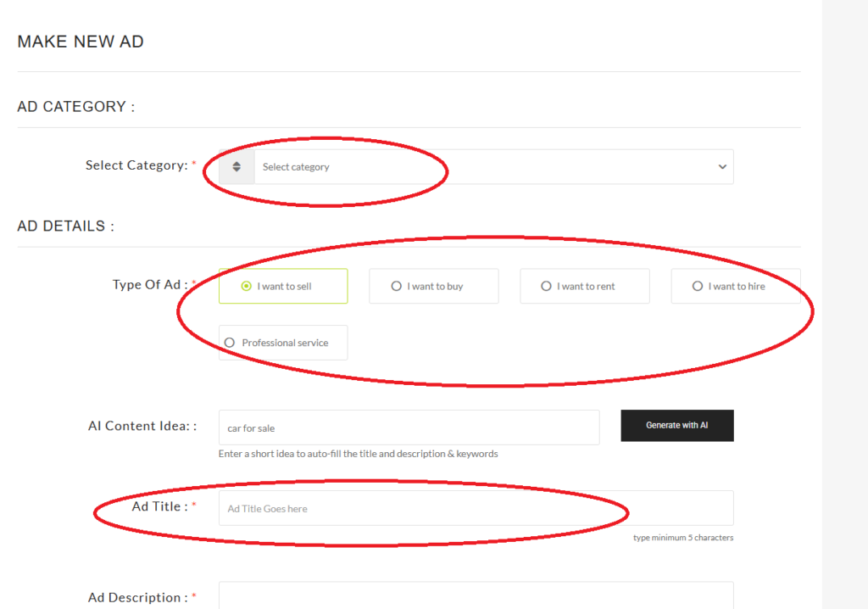Click inside the Ad Description text area
868x609 pixels.
476,595
